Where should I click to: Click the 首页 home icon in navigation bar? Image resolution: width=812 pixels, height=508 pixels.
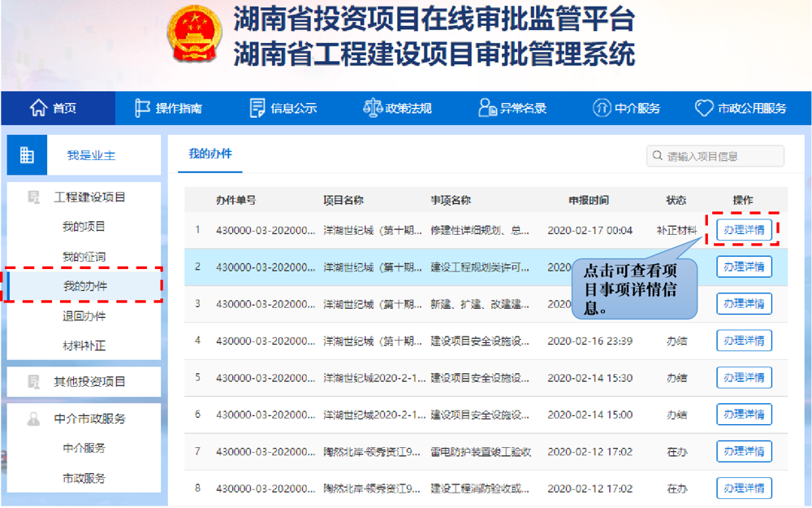(37, 107)
